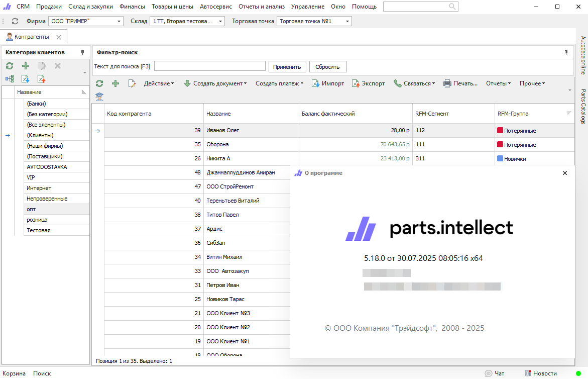Open the Финансы menu

click(132, 7)
